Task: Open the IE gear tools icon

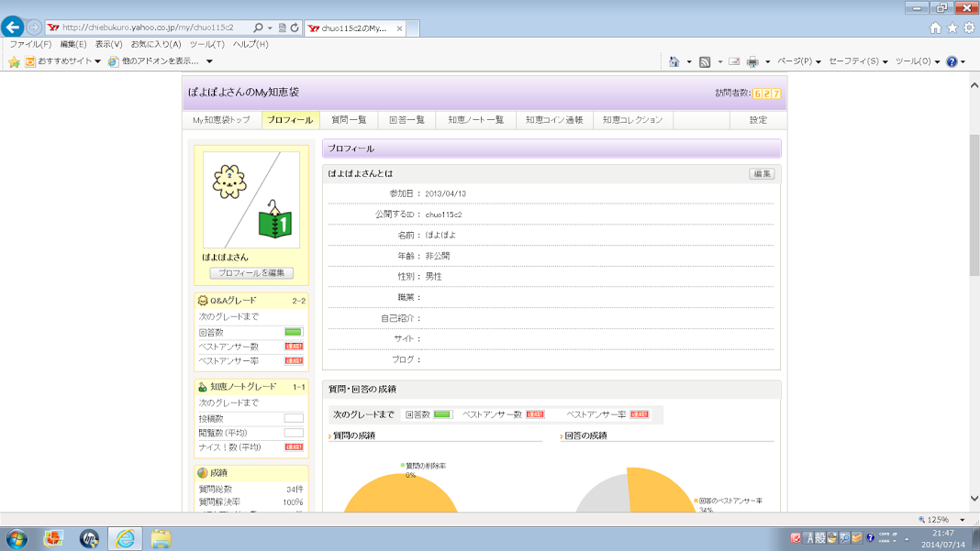Action: pos(969,28)
